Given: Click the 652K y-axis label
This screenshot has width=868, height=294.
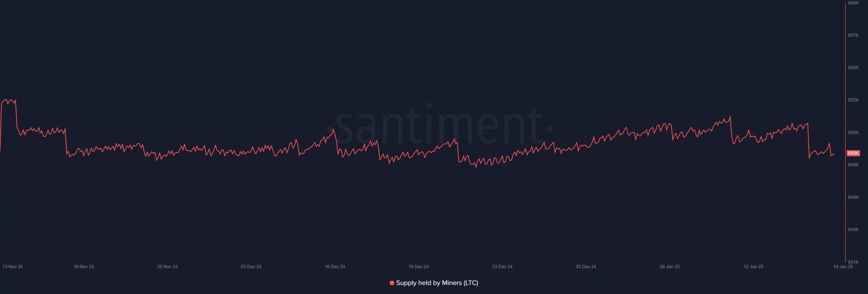Looking at the screenshot, I should click(853, 100).
